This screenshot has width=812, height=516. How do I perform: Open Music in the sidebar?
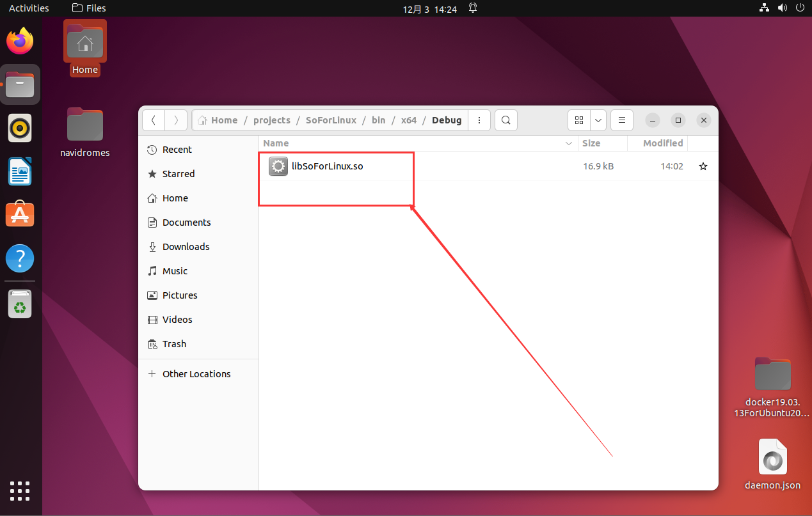click(198, 271)
